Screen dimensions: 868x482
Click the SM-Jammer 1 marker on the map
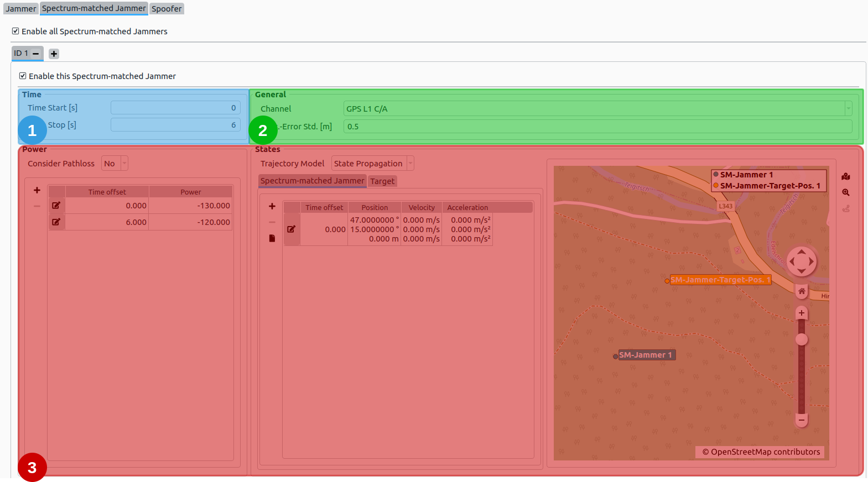615,357
